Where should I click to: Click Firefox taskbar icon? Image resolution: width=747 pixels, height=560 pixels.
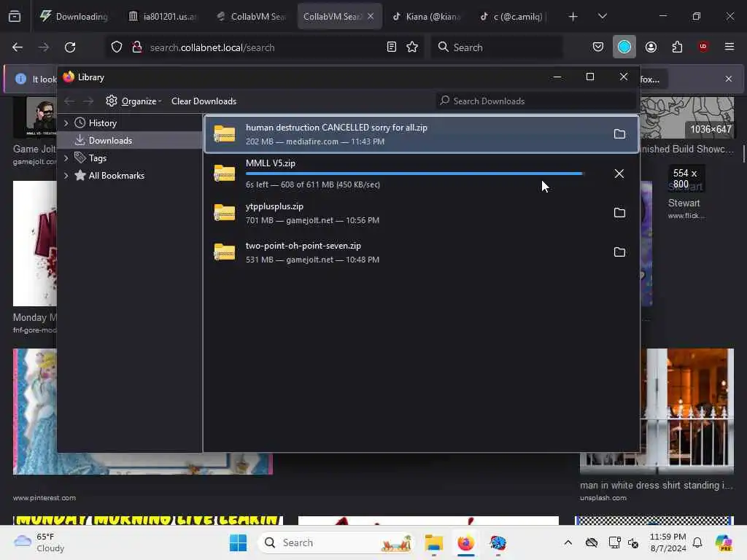coord(465,542)
